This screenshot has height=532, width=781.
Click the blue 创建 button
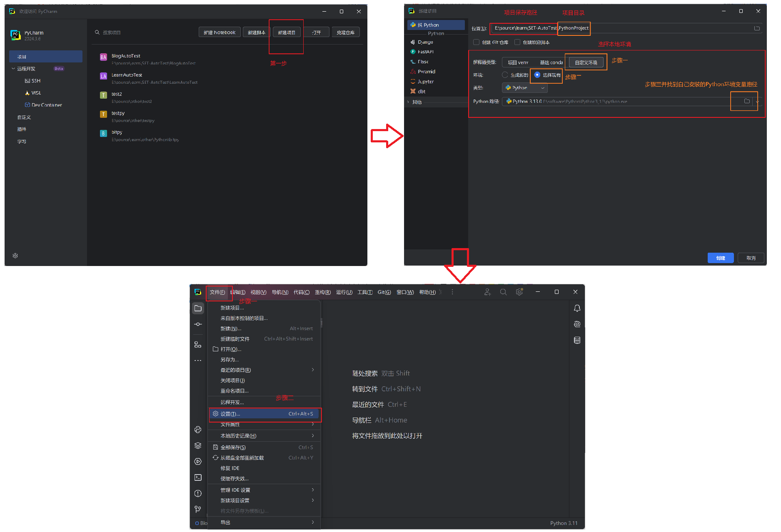721,258
